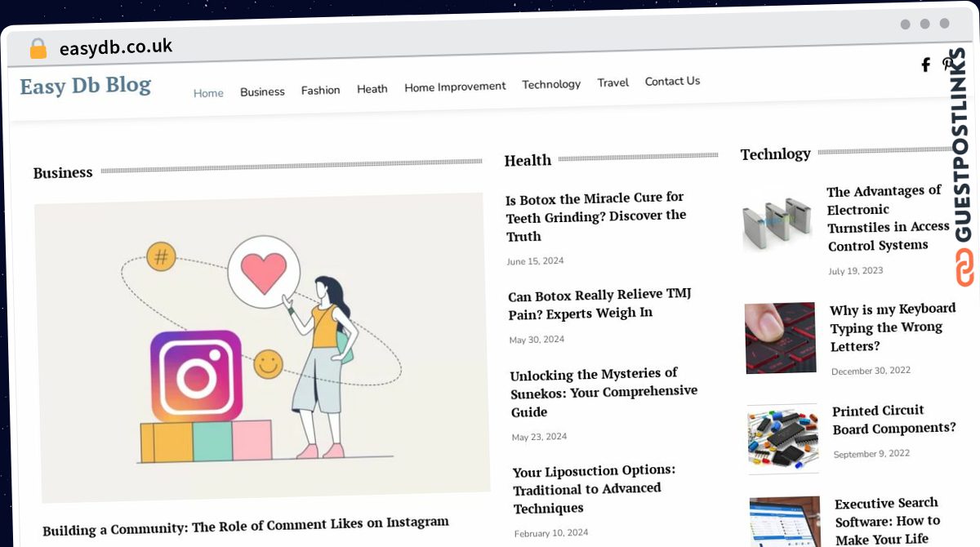Click the May 30, 2024 date

tap(537, 340)
